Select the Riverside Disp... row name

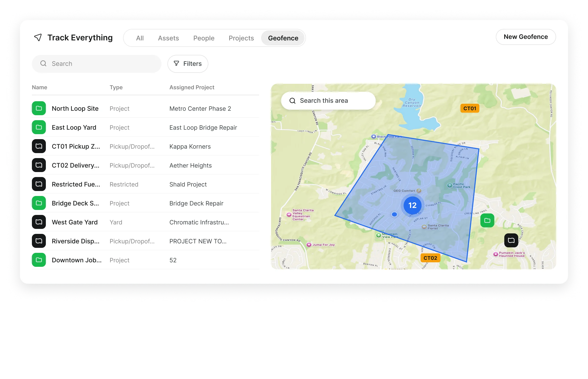click(75, 241)
